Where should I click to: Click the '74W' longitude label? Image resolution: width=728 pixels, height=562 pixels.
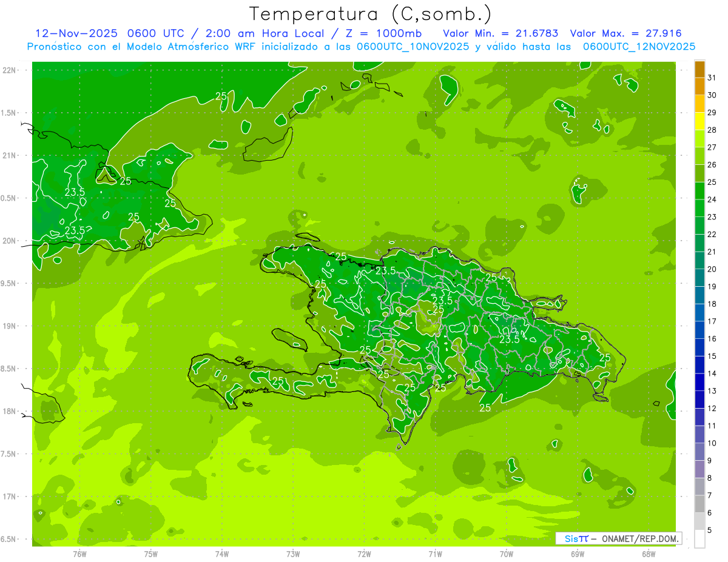pyautogui.click(x=221, y=554)
